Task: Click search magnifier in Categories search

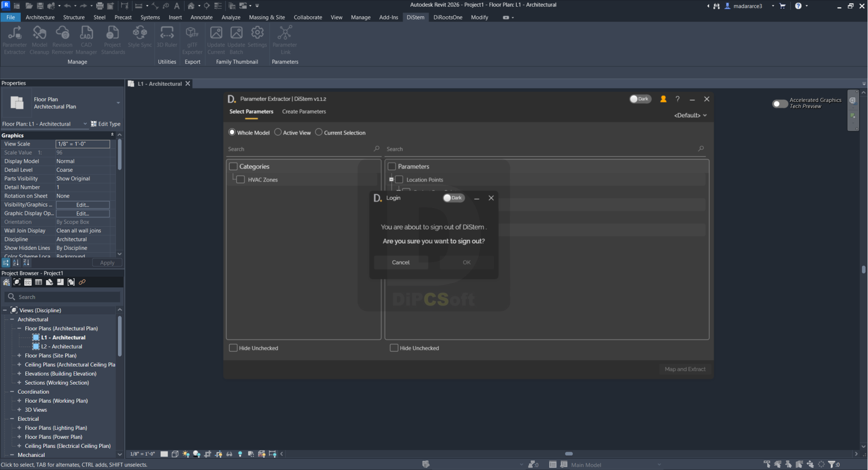Action: [377, 149]
